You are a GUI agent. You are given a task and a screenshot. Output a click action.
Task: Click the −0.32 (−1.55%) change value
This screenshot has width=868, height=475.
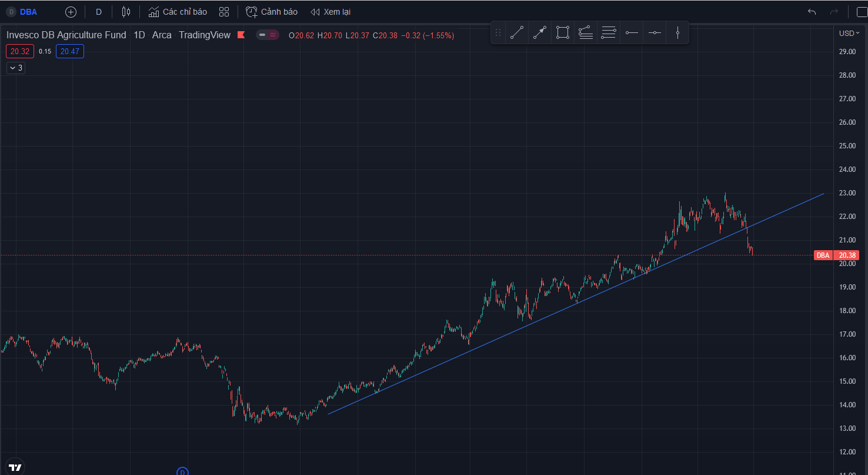click(x=428, y=35)
